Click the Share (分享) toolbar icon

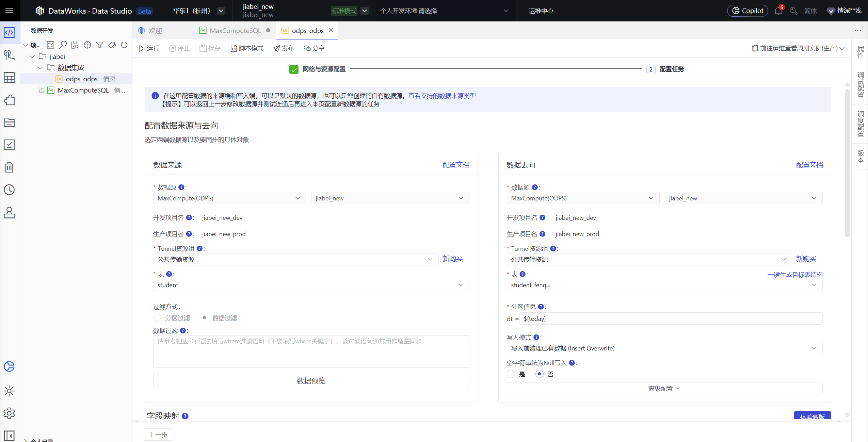click(307, 48)
